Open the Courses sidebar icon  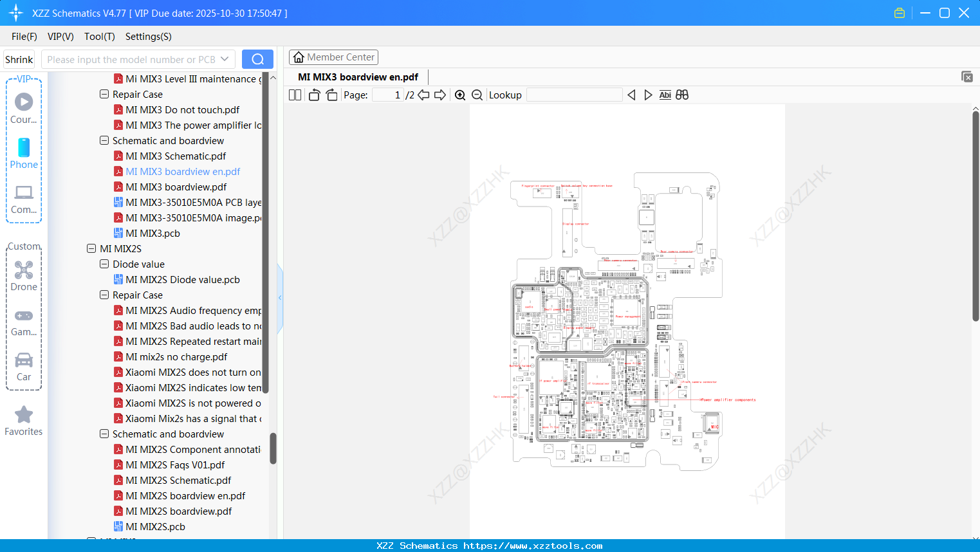[24, 108]
